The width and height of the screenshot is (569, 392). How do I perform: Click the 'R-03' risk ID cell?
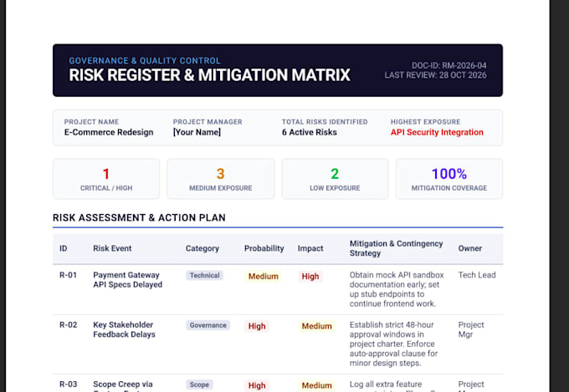[69, 384]
